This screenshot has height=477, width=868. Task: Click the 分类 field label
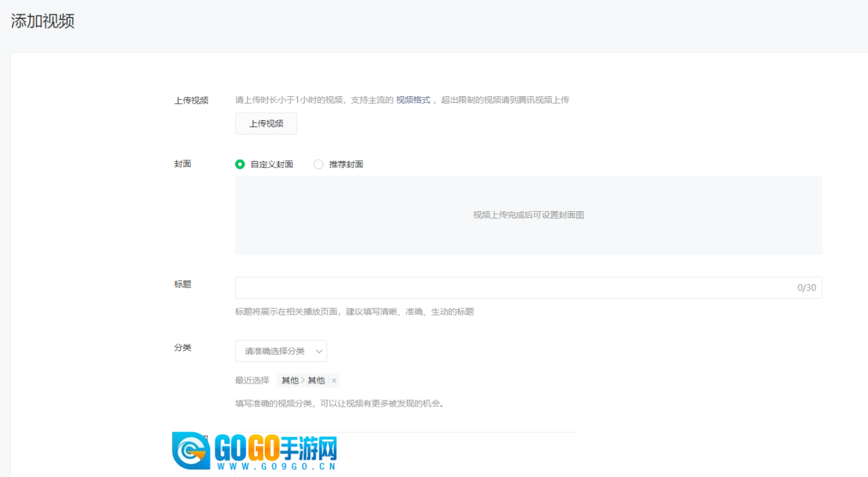(183, 348)
